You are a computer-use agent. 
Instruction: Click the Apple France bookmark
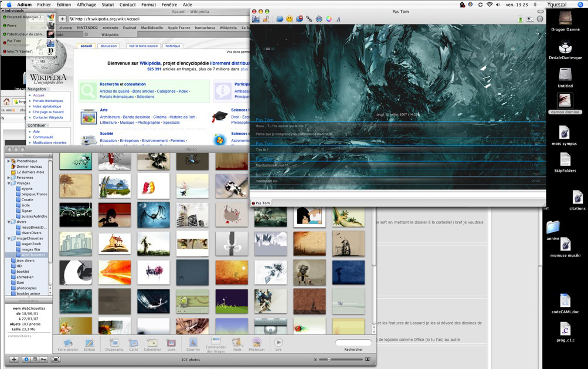179,28
